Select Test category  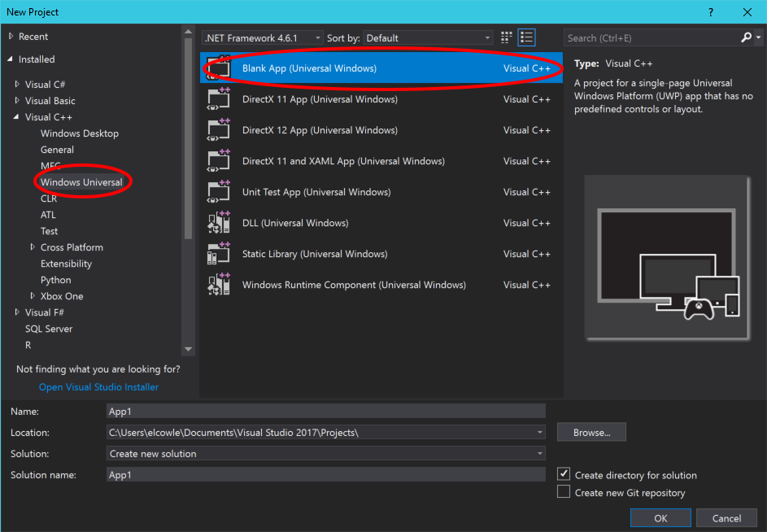pyautogui.click(x=49, y=231)
